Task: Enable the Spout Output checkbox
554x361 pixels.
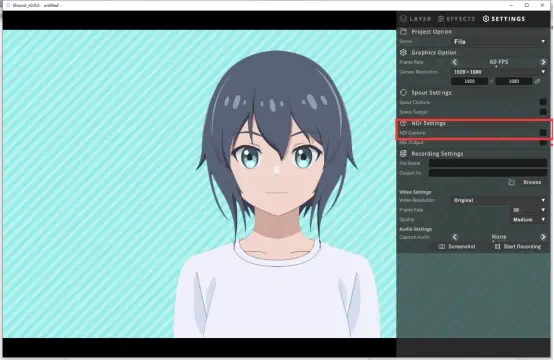Action: click(x=543, y=112)
